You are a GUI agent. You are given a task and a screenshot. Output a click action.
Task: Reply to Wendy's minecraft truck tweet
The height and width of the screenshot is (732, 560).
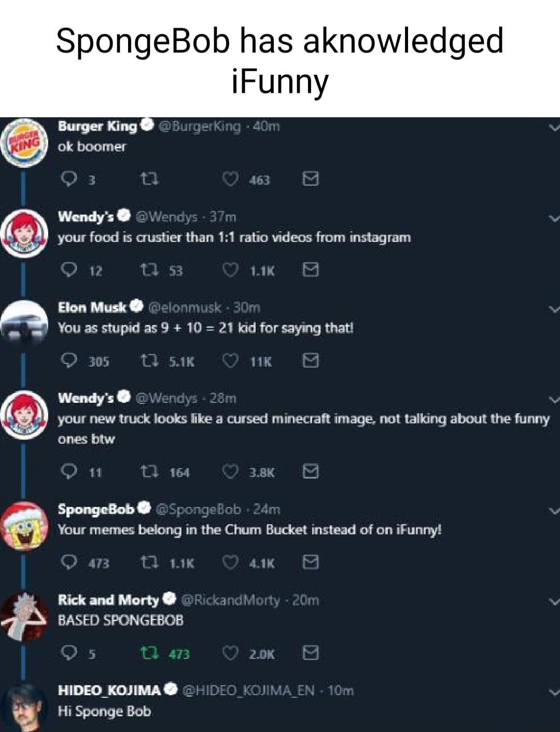69,471
